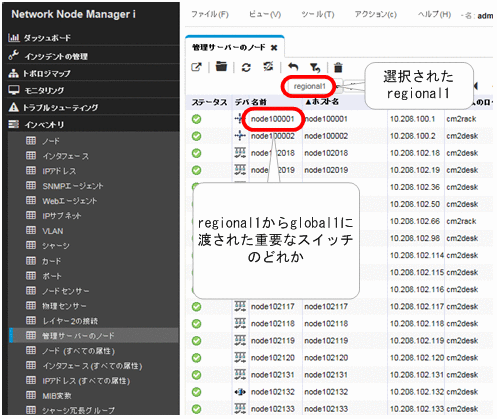
Task: Open the ダッシュボード workspace
Action: (x=47, y=38)
